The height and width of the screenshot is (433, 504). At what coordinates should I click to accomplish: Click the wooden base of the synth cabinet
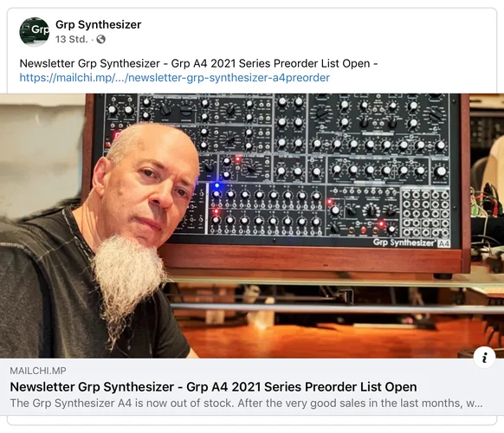tap(312, 259)
